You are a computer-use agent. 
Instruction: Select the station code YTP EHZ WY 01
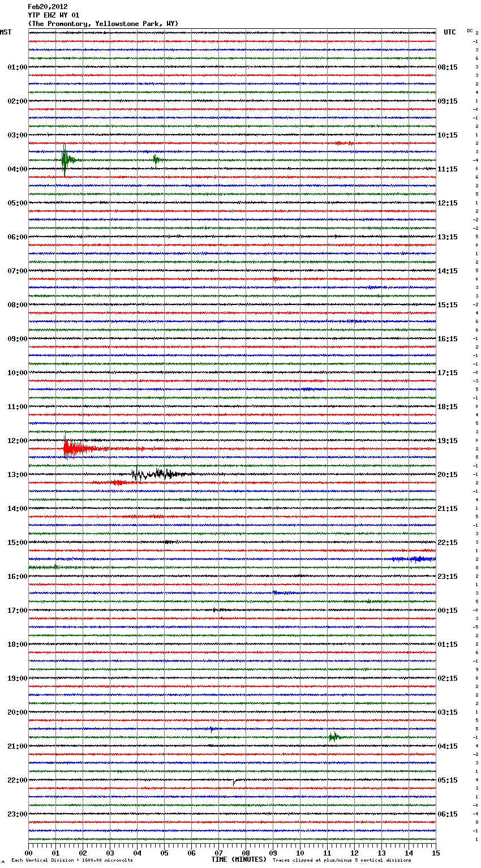54,15
